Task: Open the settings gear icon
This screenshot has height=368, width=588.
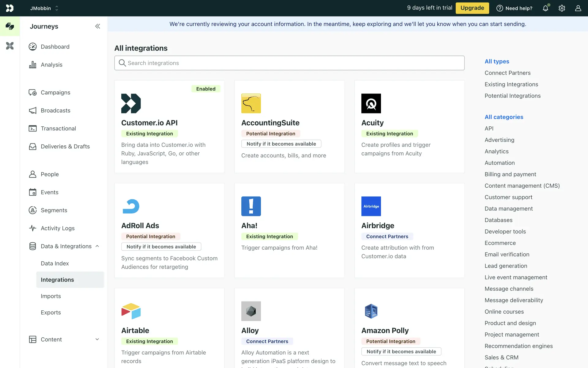Action: coord(562,8)
